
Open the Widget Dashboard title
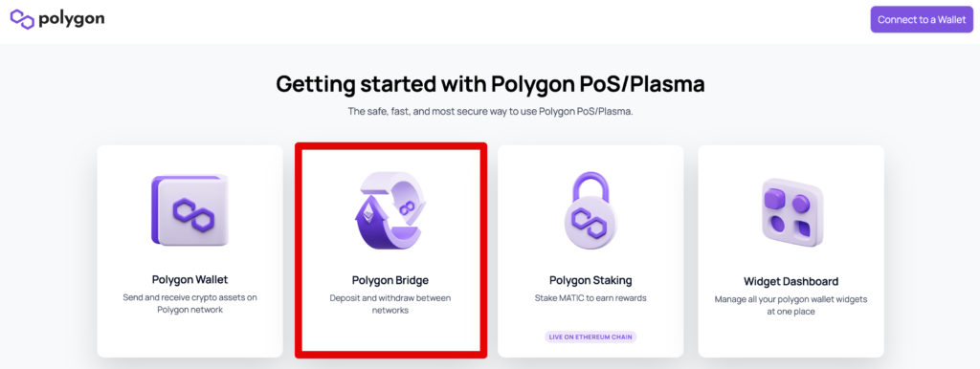(791, 281)
